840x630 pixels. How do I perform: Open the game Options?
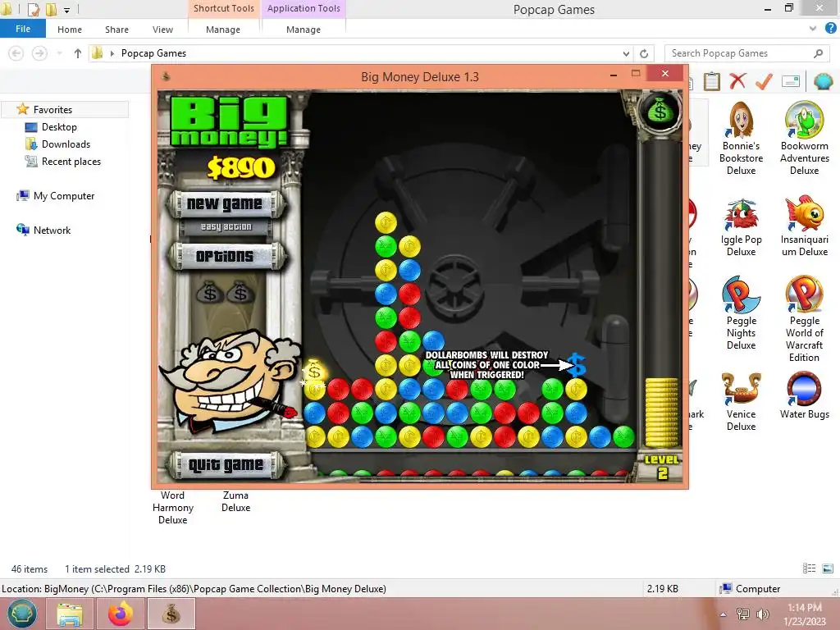(225, 256)
